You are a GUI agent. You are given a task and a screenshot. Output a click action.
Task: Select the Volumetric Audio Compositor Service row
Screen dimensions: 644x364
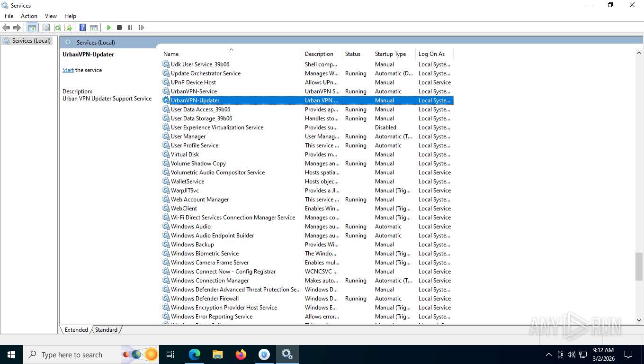[307, 173]
